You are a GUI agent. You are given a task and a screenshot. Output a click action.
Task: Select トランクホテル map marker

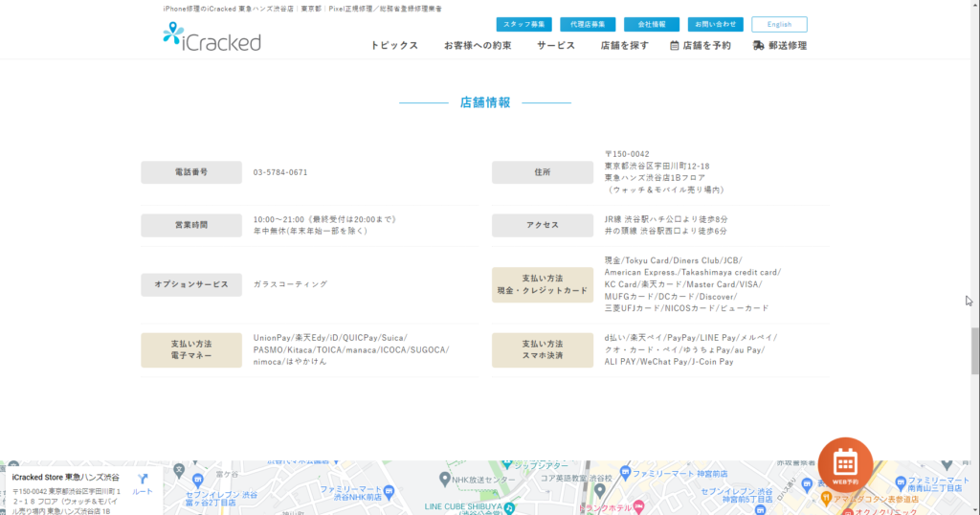pos(638,505)
